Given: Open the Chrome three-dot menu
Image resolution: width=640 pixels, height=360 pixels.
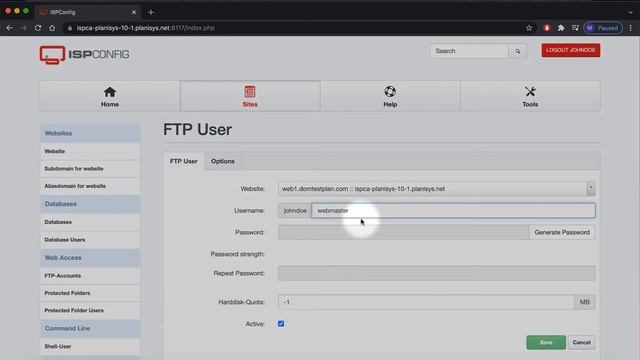Looking at the screenshot, I should (631, 28).
